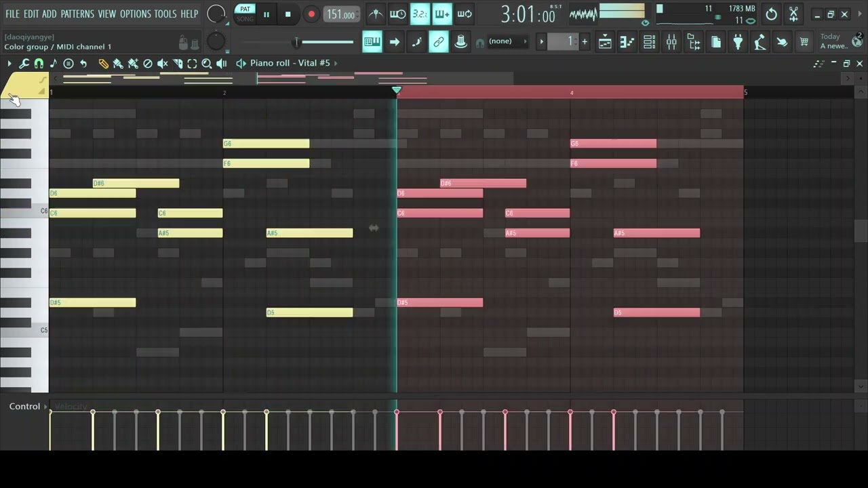The height and width of the screenshot is (488, 868).
Task: Open the Channel rack icon
Action: point(649,42)
